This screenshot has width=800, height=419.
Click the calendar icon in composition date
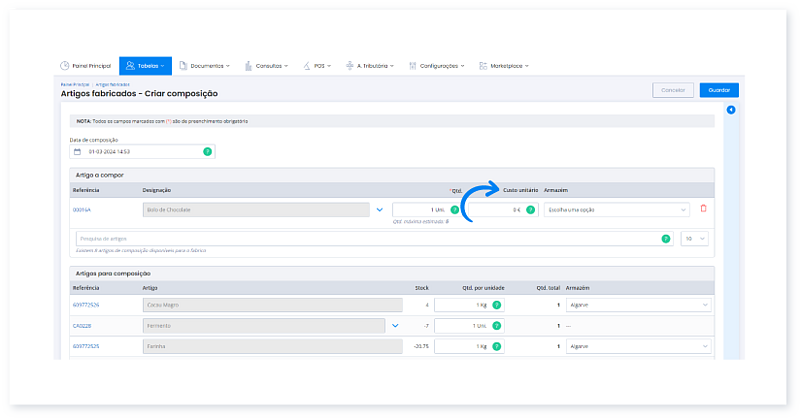coord(77,152)
